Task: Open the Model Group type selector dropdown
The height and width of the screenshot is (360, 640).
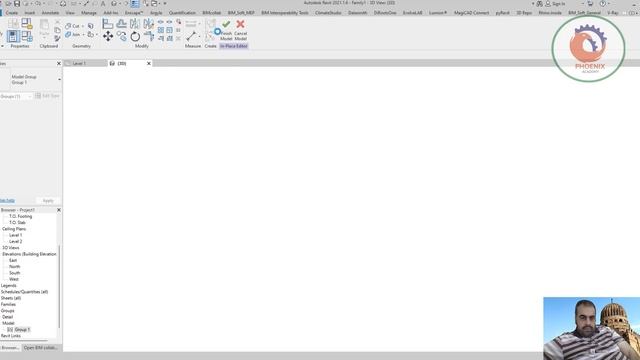Action: coord(60,79)
